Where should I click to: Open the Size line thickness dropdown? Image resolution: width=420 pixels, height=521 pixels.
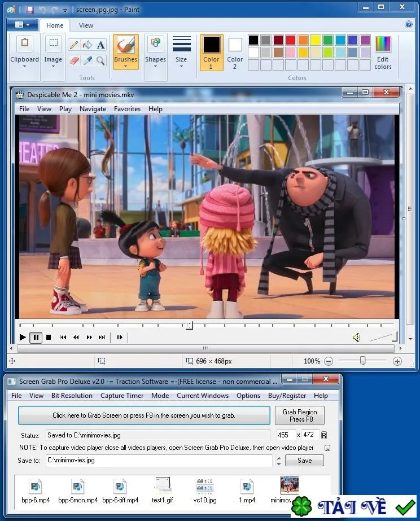[181, 52]
